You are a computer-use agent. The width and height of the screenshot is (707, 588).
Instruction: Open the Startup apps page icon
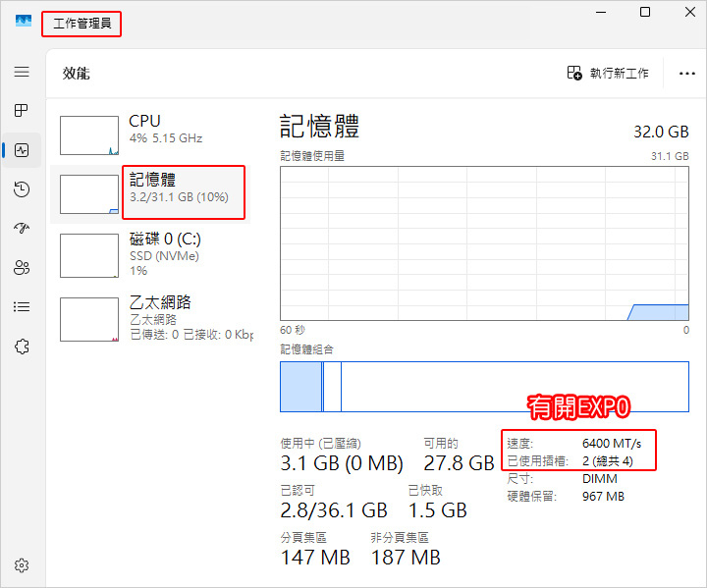click(x=22, y=228)
